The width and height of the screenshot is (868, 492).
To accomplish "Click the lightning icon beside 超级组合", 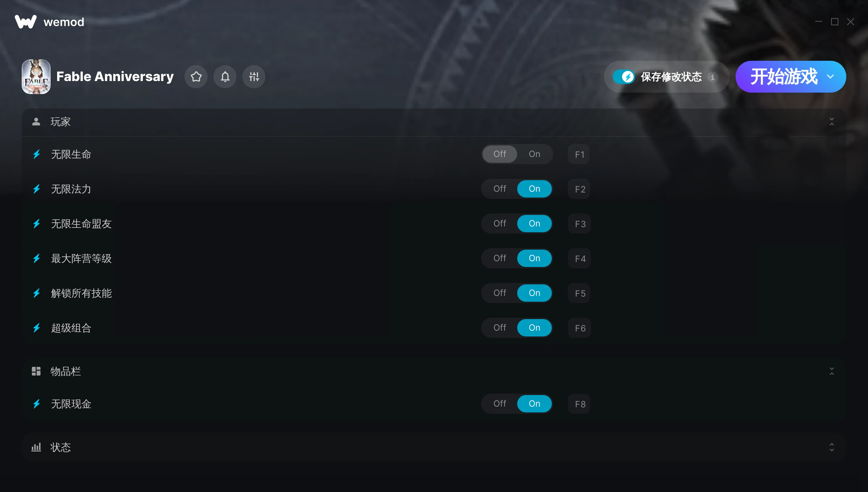I will coord(37,328).
